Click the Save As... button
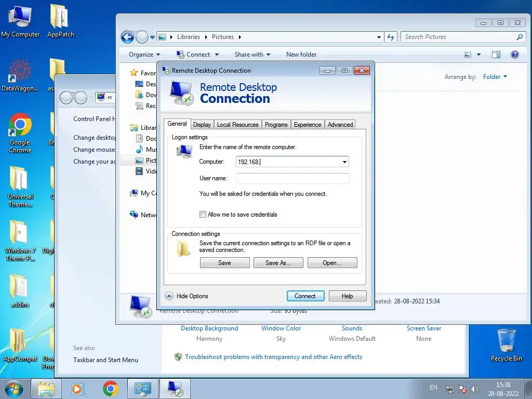 (x=278, y=262)
